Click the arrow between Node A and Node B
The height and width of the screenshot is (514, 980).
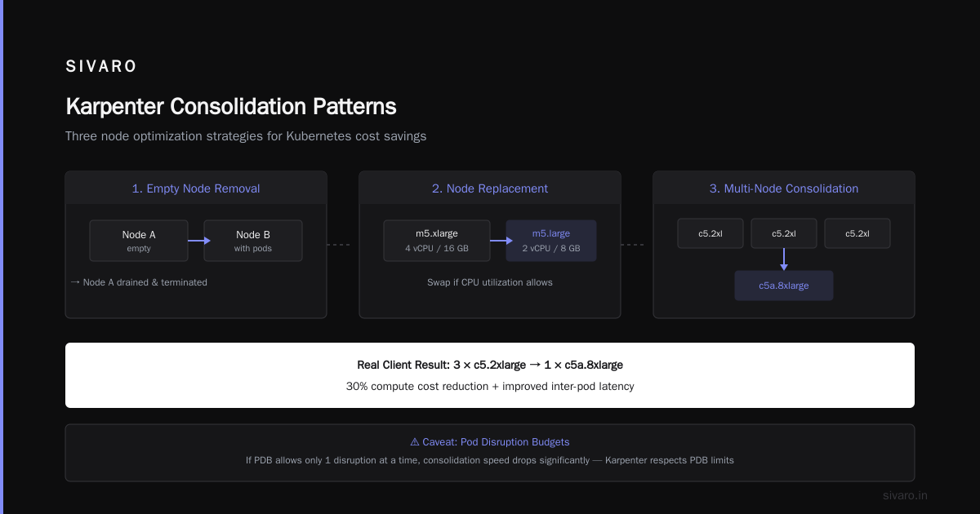[x=199, y=241]
